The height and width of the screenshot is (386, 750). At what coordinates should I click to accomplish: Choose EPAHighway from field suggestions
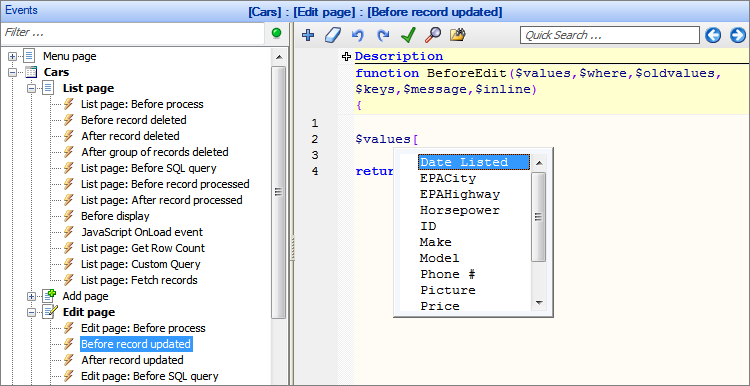(460, 194)
